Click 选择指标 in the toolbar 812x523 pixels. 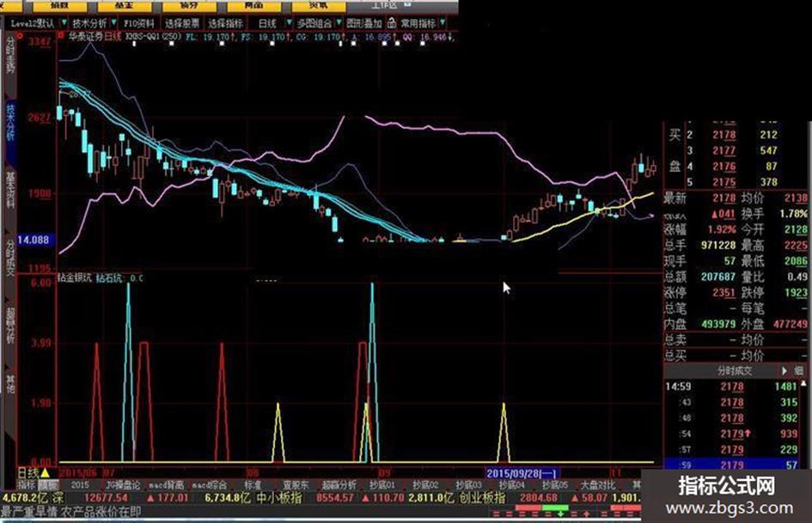(225, 24)
